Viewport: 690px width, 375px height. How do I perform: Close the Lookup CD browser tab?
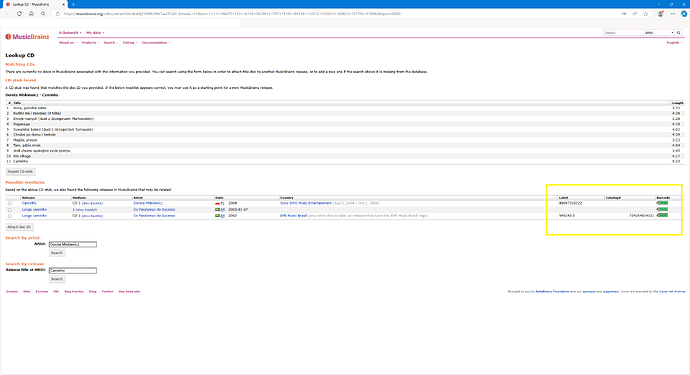(x=63, y=4)
